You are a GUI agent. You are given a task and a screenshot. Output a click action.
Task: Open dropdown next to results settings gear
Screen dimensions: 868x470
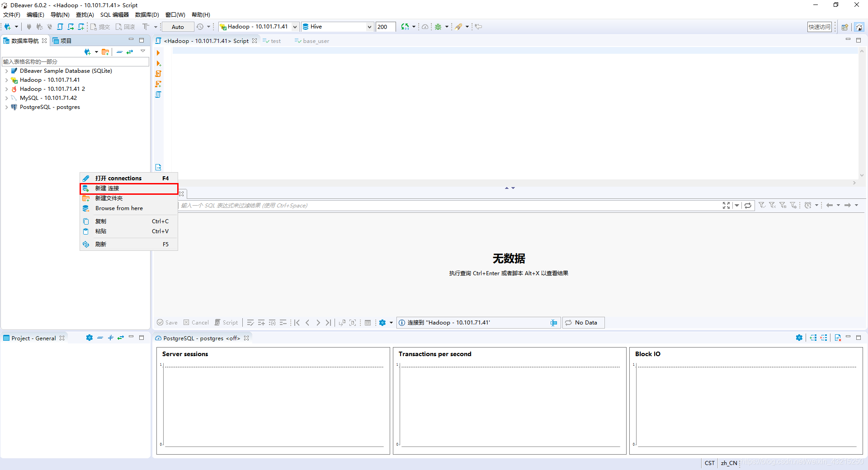point(391,322)
